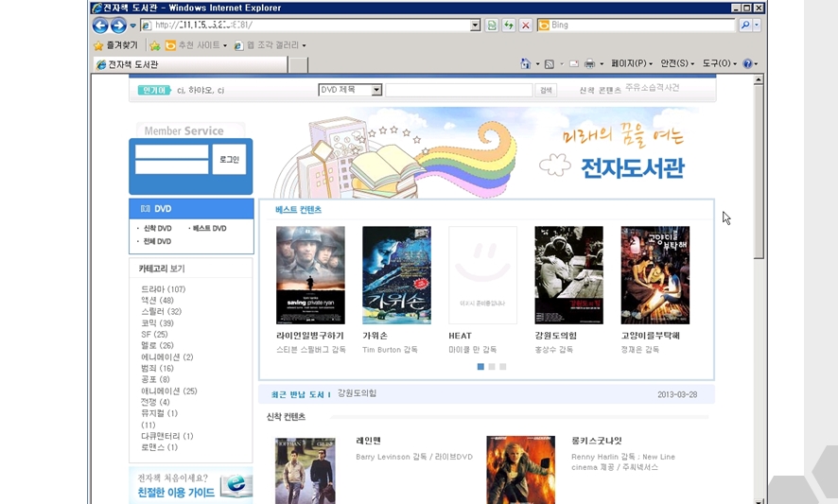
Task: Open recent pages dropdown beside Forward arrow
Action: [133, 26]
